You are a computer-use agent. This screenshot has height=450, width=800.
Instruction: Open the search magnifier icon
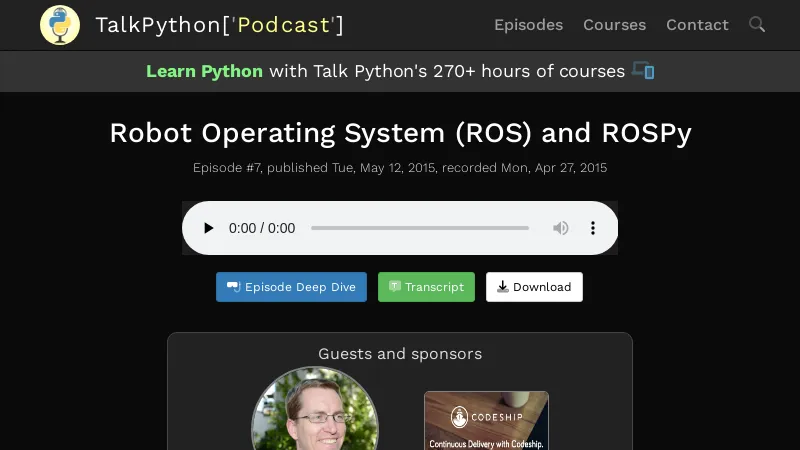pos(757,24)
